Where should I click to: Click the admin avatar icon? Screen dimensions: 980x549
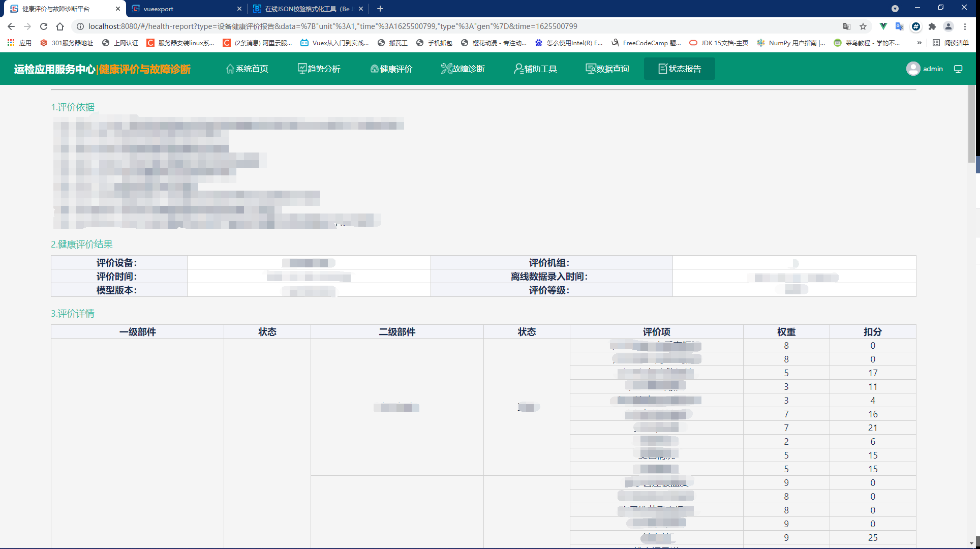coord(913,69)
